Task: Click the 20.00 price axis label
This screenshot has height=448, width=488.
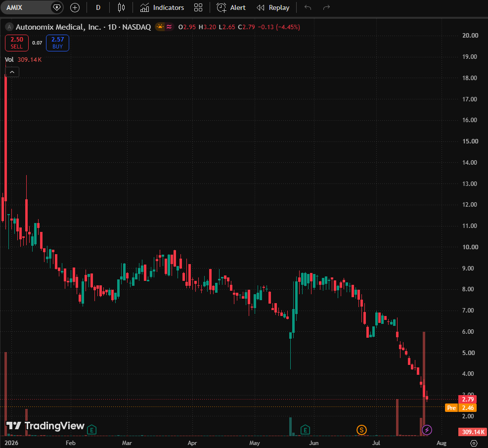Action: point(470,36)
